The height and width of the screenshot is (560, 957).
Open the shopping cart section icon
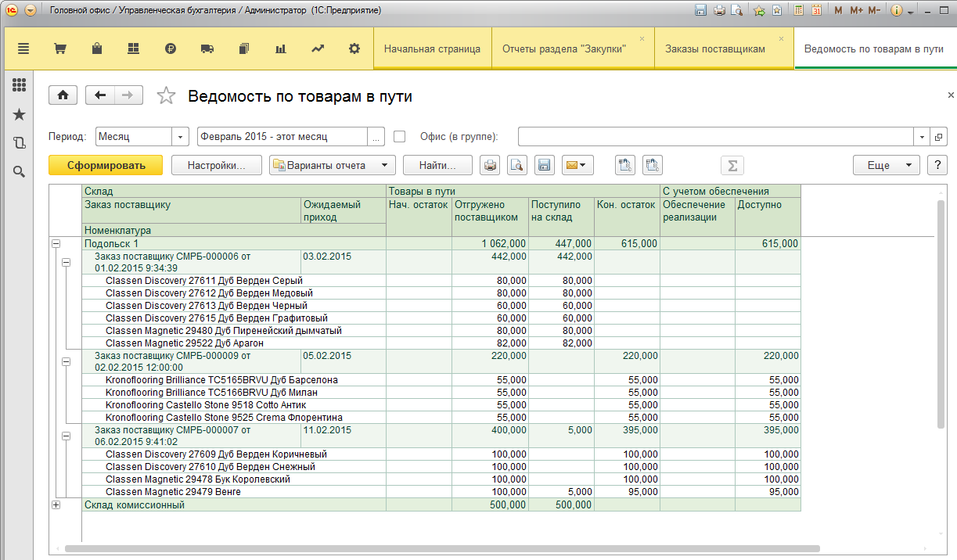59,48
